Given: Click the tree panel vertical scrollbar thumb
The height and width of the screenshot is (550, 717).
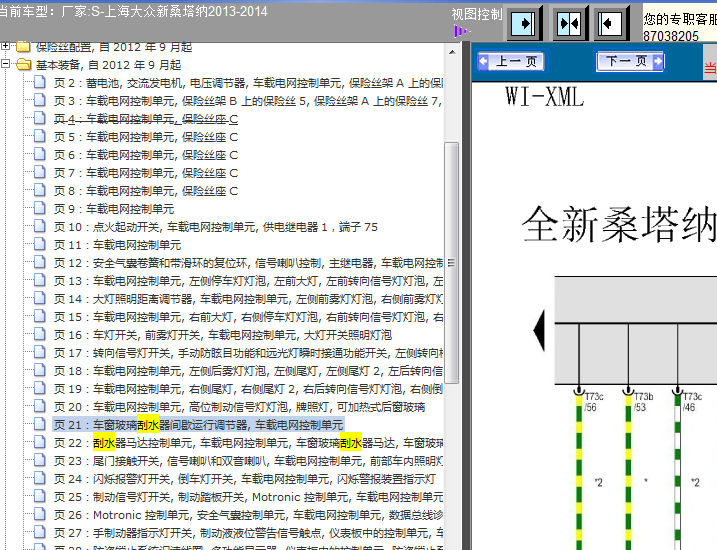Looking at the screenshot, I should (x=452, y=262).
